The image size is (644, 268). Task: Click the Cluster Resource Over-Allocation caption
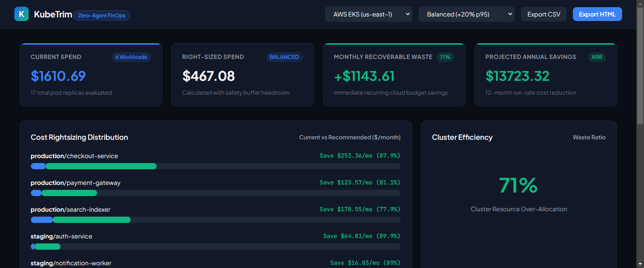point(519,209)
